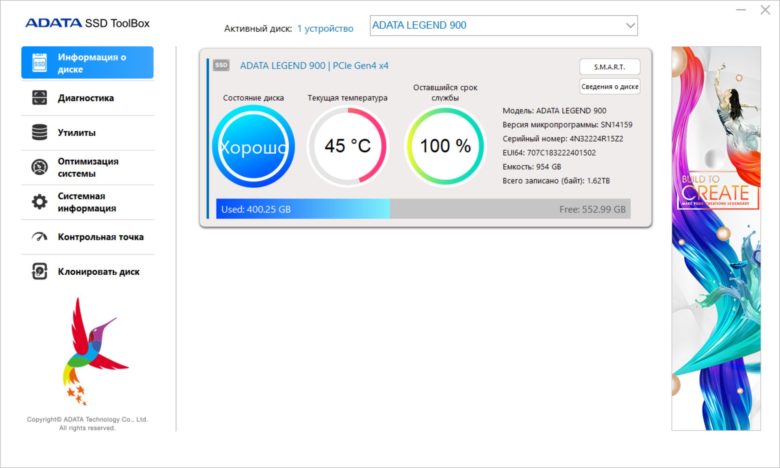Click the Оставшийся срок службы label
Screen dimensions: 780x468
[x=445, y=93]
